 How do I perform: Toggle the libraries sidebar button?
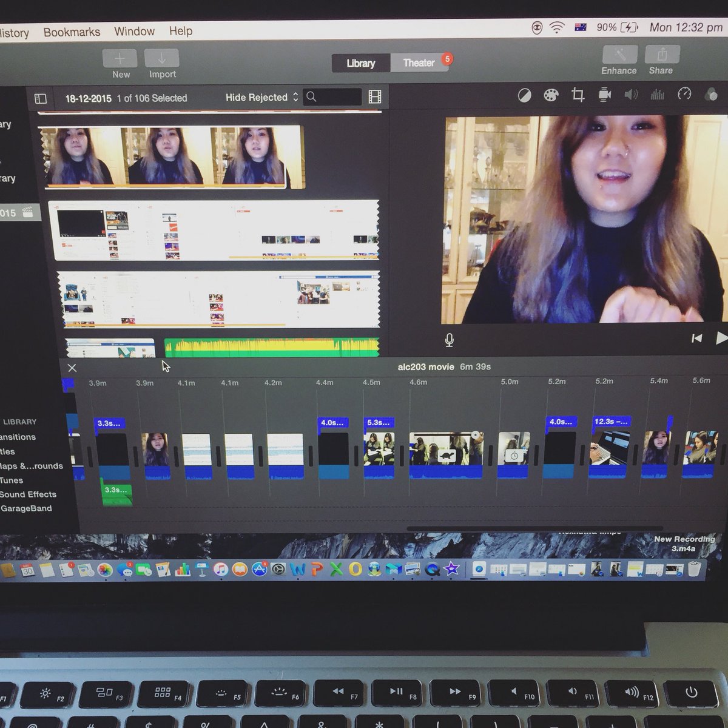click(x=41, y=98)
